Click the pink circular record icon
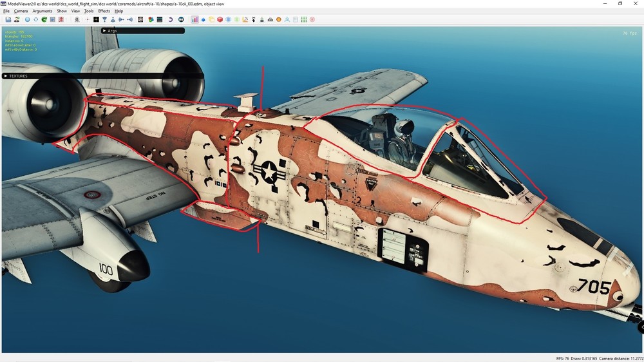Viewport: 644px width, 362px height. (x=312, y=19)
